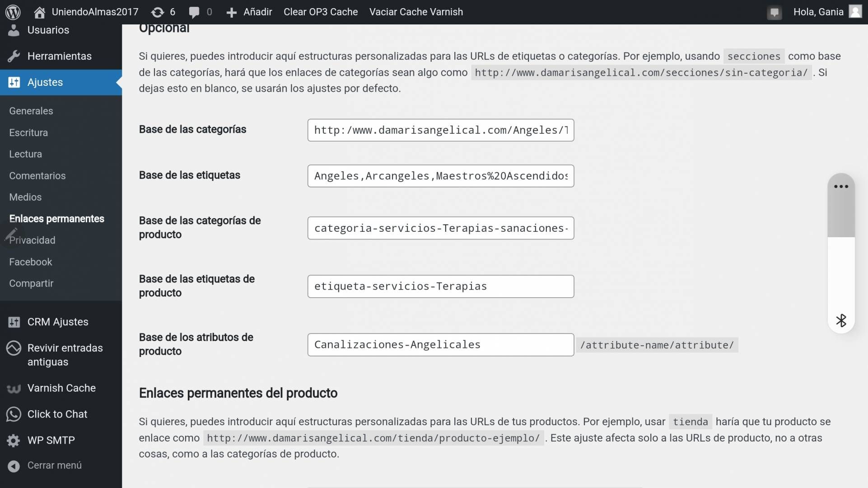Click the Cerrar menú link

(55, 465)
